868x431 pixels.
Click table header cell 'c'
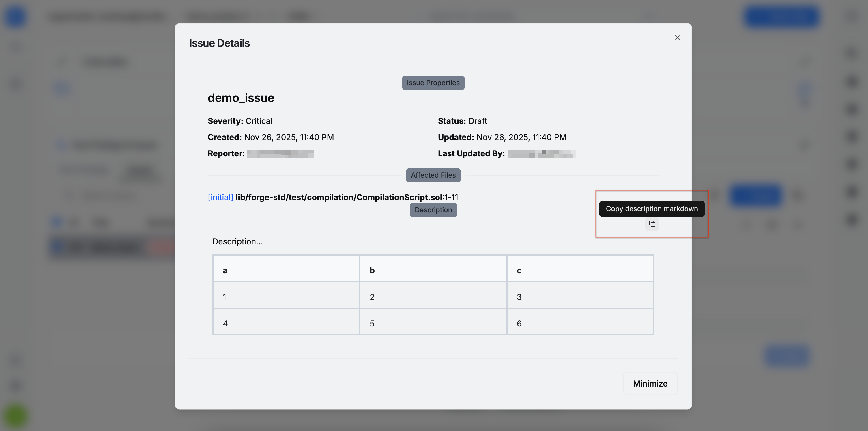(580, 270)
